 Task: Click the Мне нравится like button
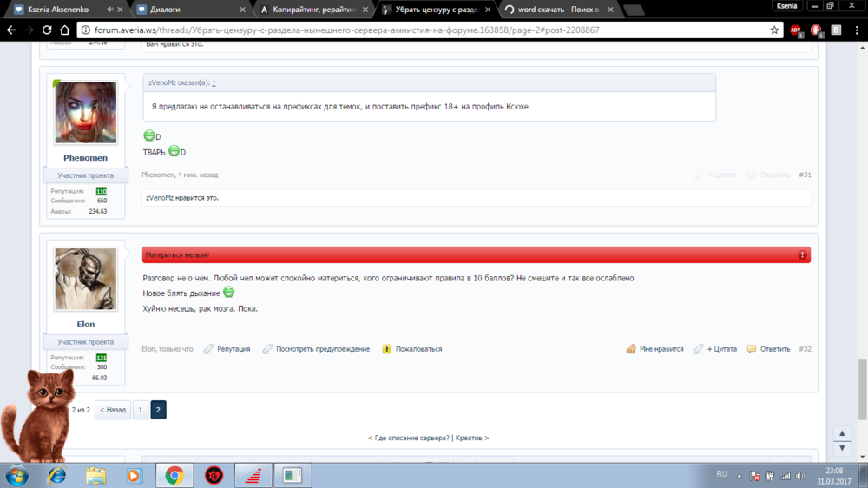point(655,349)
